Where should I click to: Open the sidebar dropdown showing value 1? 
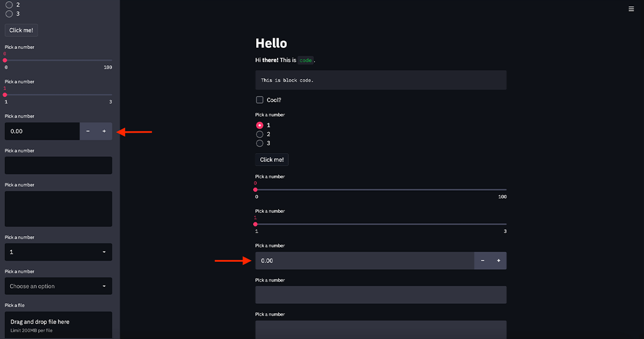pos(58,252)
